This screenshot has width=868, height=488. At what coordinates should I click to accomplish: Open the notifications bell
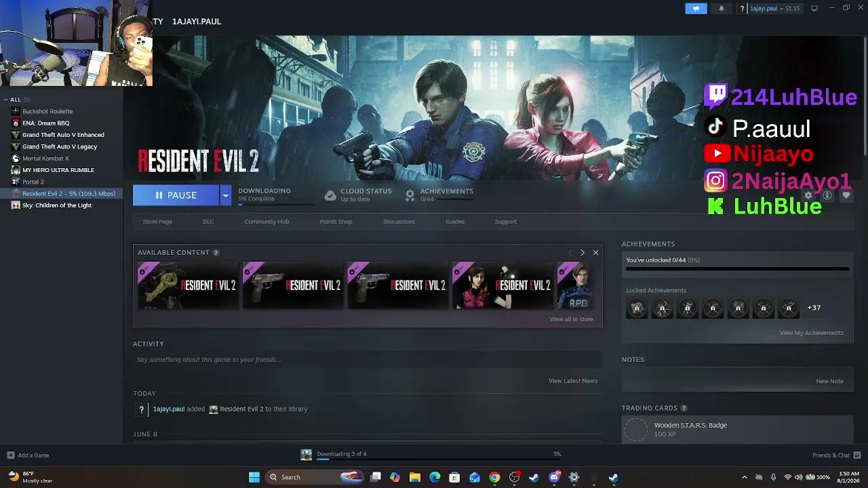pyautogui.click(x=722, y=8)
